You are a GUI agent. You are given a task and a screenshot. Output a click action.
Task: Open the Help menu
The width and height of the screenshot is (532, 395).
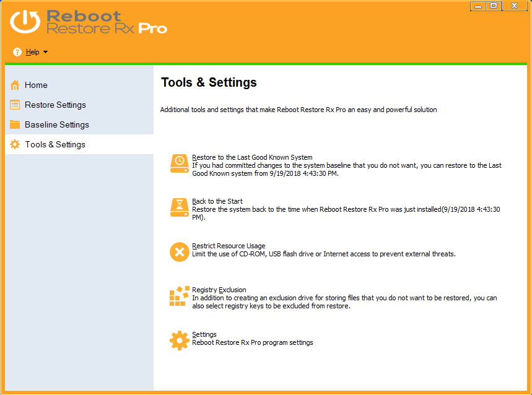[x=33, y=52]
